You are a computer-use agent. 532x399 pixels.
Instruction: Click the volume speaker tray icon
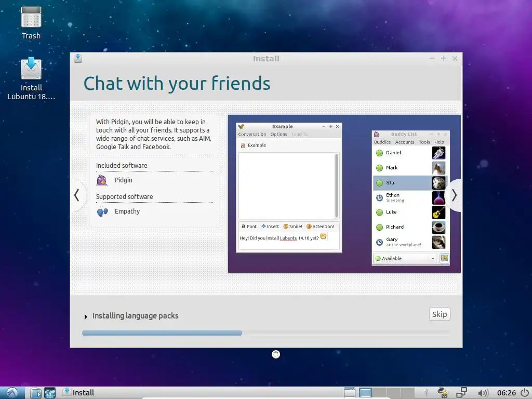pyautogui.click(x=483, y=393)
